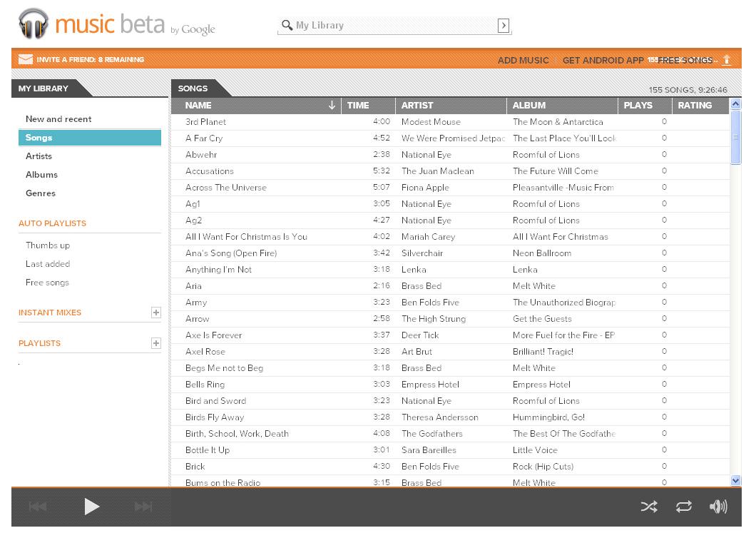The image size is (756, 533).
Task: Select the song Army
Action: pyautogui.click(x=196, y=303)
